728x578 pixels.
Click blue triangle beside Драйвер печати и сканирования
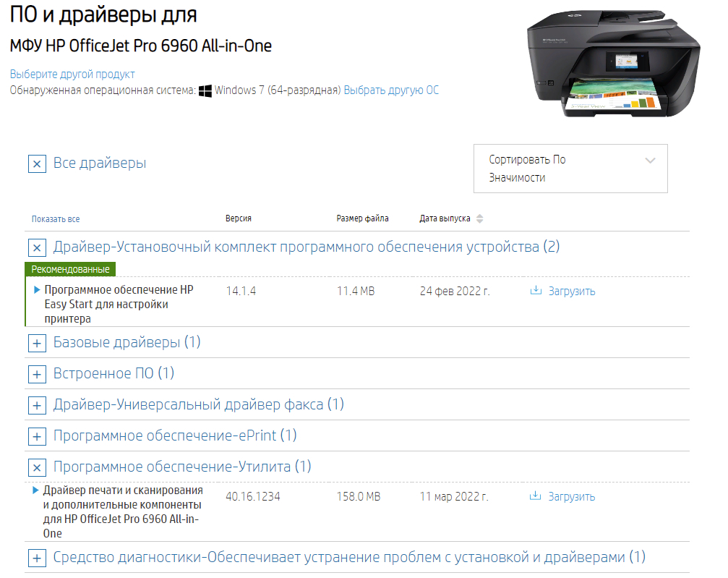click(36, 490)
